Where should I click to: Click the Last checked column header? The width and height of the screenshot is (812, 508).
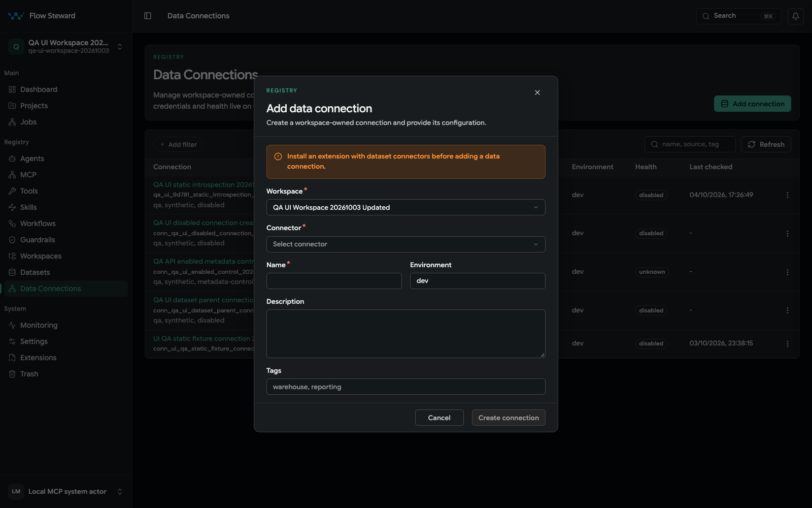[x=710, y=167]
